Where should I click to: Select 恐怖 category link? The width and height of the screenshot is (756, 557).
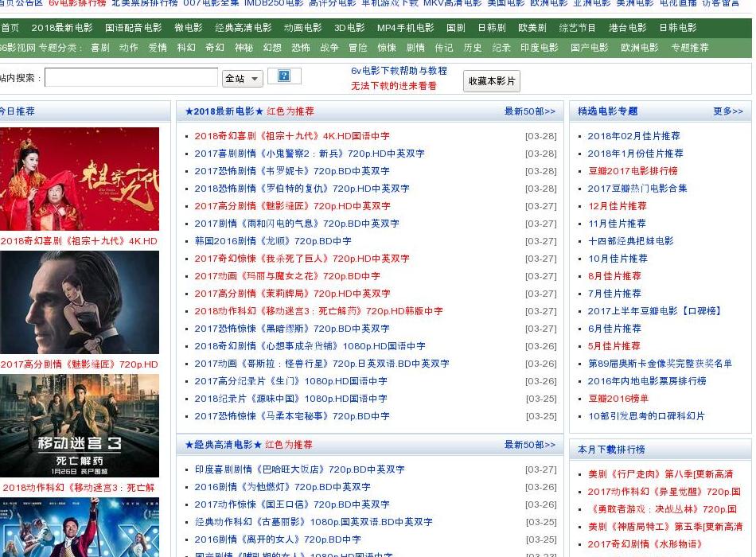pyautogui.click(x=301, y=48)
